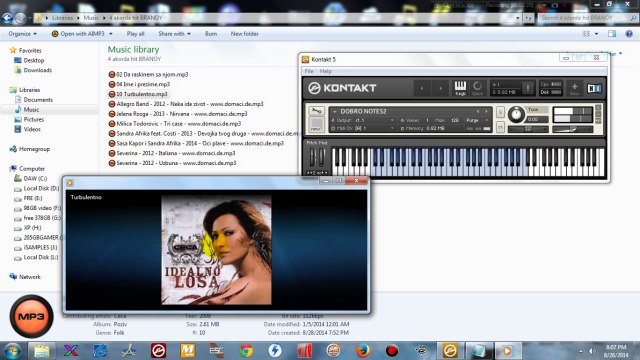Image resolution: width=640 pixels, height=360 pixels.
Task: Click Play all in Explorer toolbar
Action: (x=135, y=34)
